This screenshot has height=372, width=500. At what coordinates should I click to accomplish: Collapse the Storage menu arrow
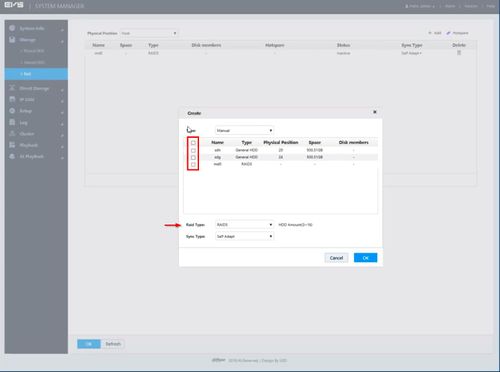pos(62,41)
